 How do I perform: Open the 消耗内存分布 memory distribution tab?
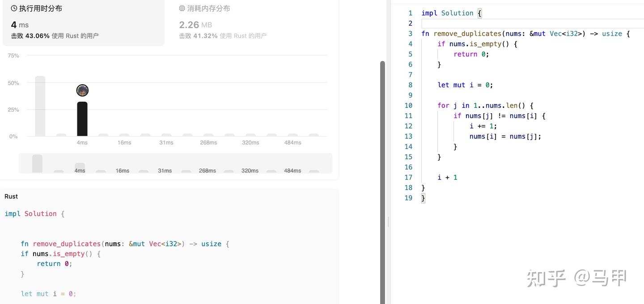click(204, 9)
